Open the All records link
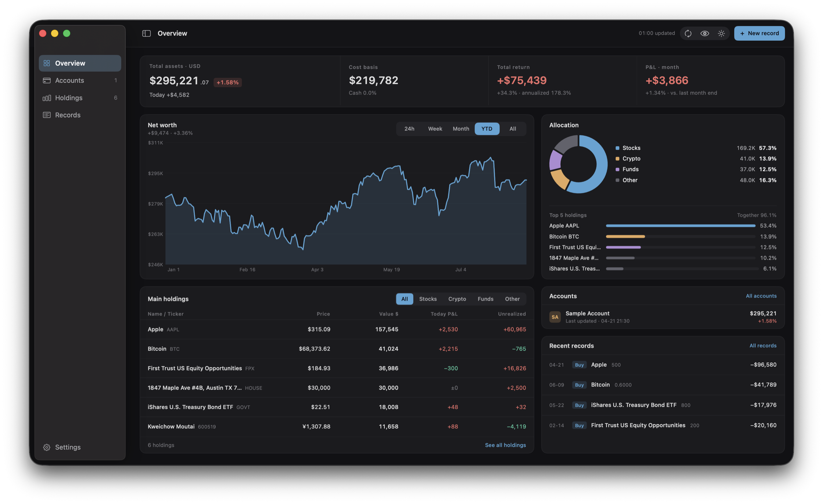 click(763, 345)
